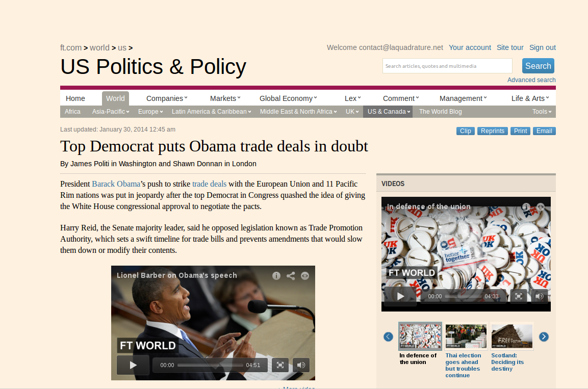Mute the In defence of the union video

click(x=539, y=296)
